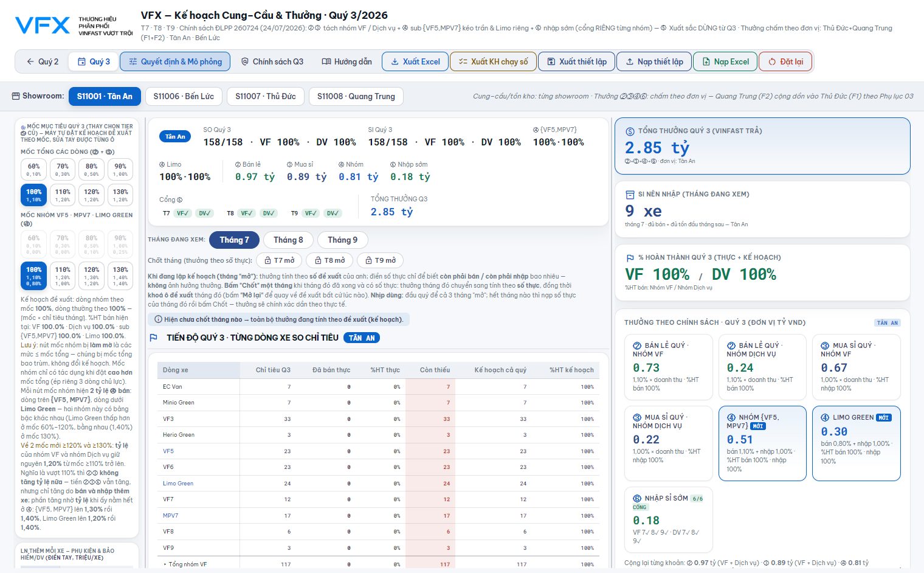Screen dimensions: 924x573
Task: Choose the 120% overall tier threshold
Action: pos(92,195)
